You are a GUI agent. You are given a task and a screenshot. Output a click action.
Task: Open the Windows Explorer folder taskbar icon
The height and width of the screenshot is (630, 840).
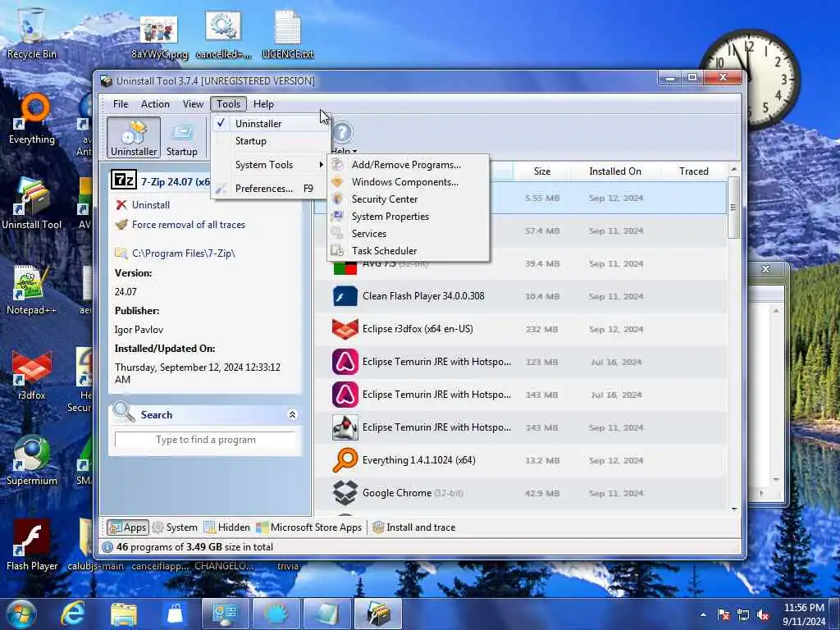click(x=124, y=614)
